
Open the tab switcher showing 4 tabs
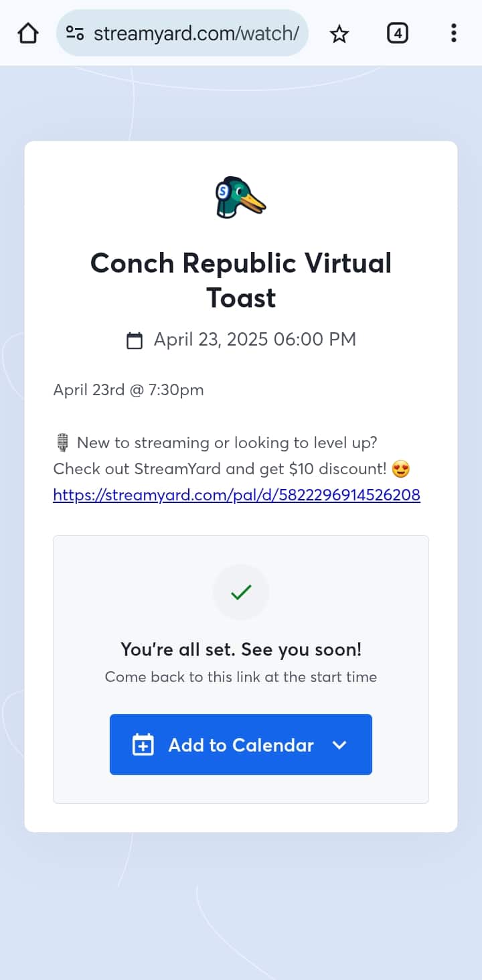pos(398,33)
